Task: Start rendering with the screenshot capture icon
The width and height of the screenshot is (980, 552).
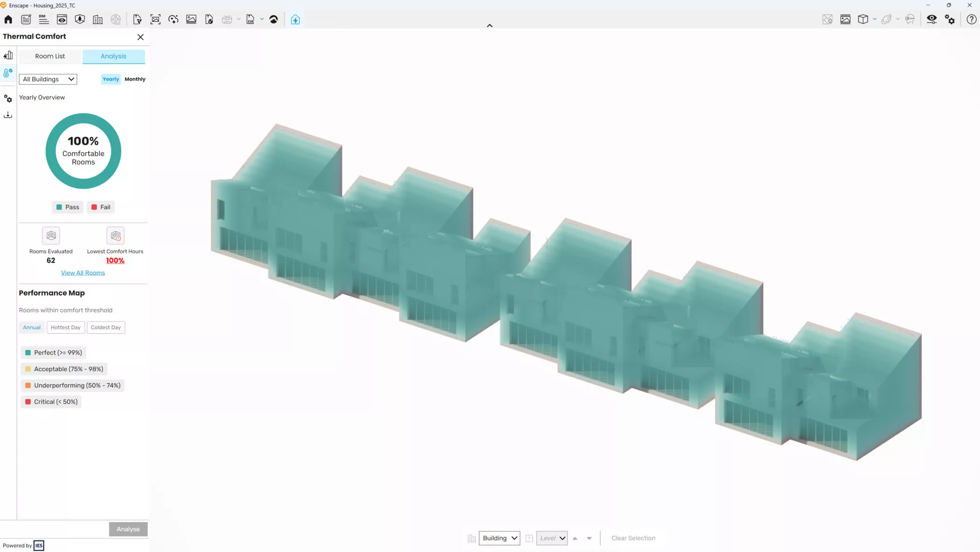Action: pyautogui.click(x=155, y=19)
